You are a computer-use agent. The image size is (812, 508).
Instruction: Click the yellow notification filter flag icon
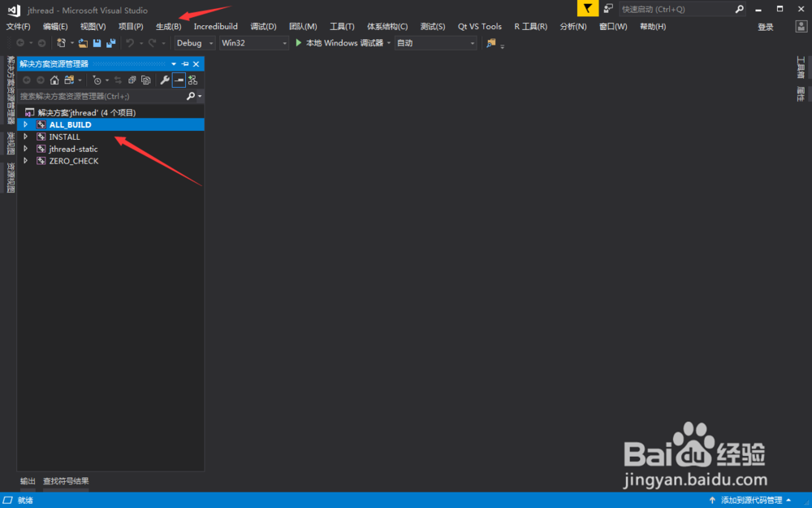[588, 9]
